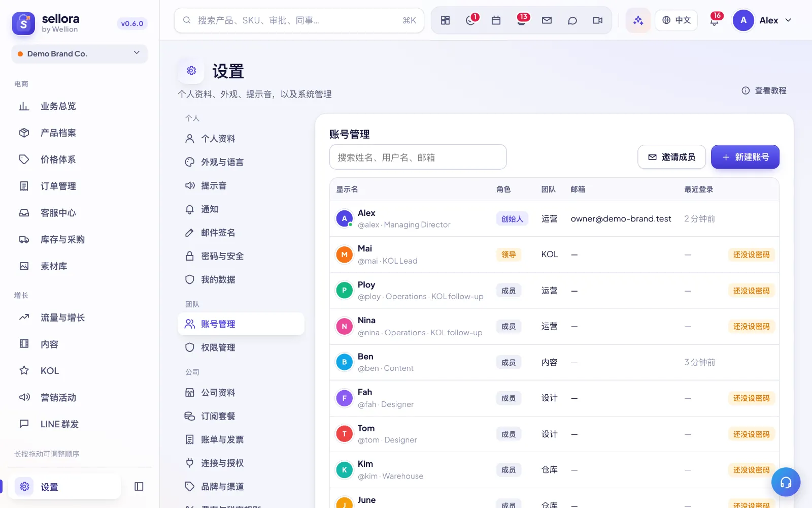Open the AI sparkle assistant button

pos(638,20)
